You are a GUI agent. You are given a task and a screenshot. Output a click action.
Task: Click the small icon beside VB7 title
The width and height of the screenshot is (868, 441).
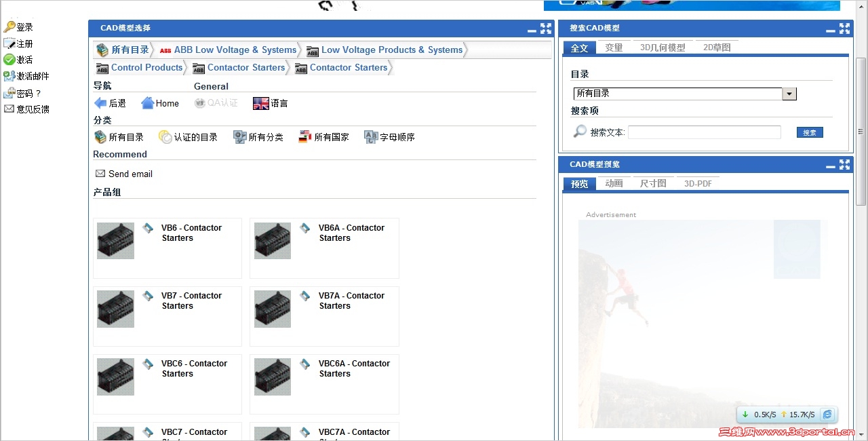148,296
